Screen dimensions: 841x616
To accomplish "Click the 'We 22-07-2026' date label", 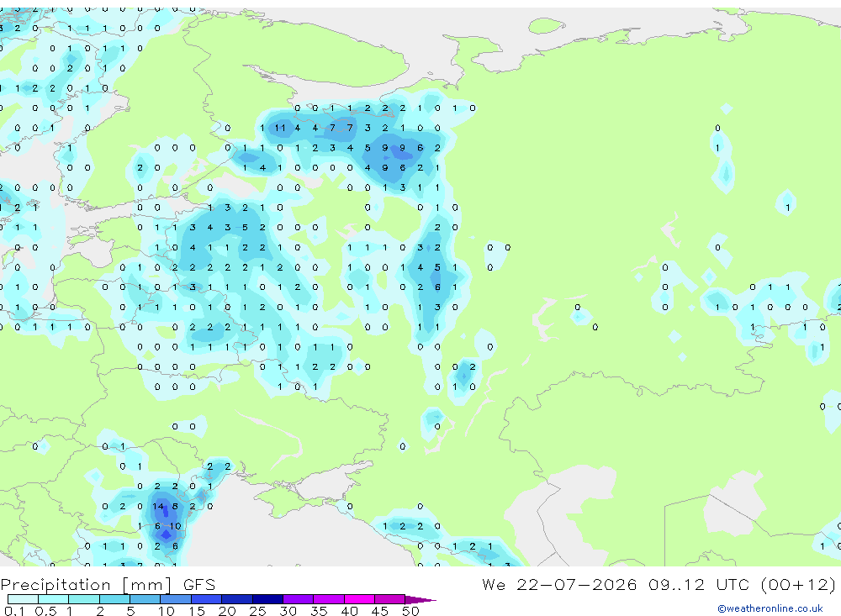I will (559, 584).
